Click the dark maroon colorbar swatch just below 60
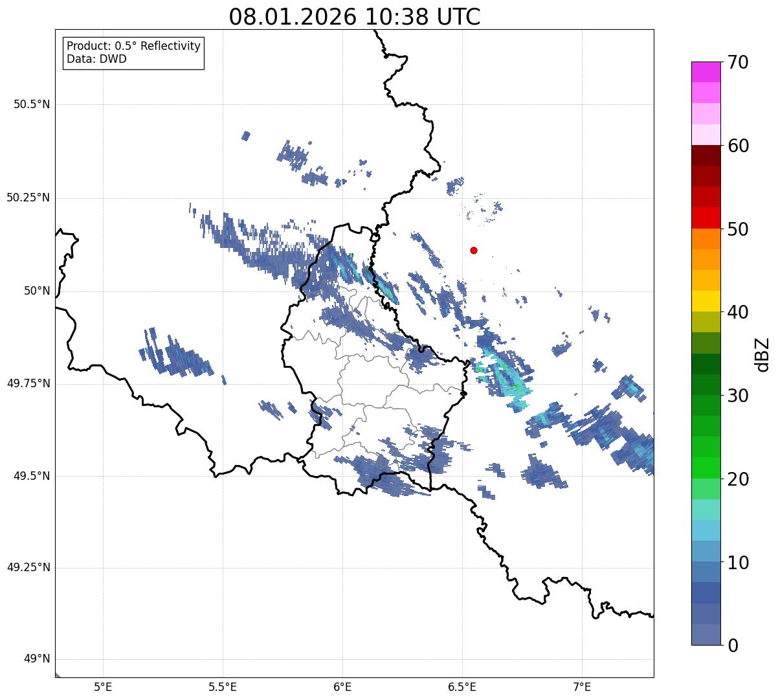The height and width of the screenshot is (700, 778). coord(706,155)
